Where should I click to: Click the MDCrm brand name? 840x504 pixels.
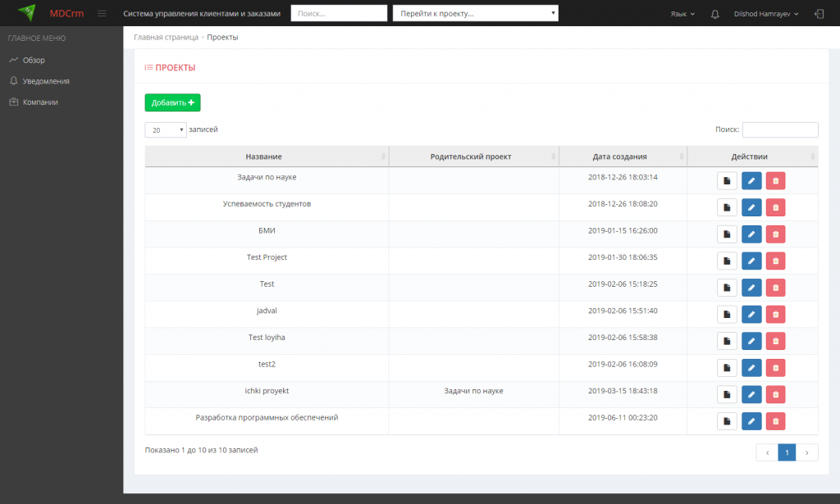[66, 13]
